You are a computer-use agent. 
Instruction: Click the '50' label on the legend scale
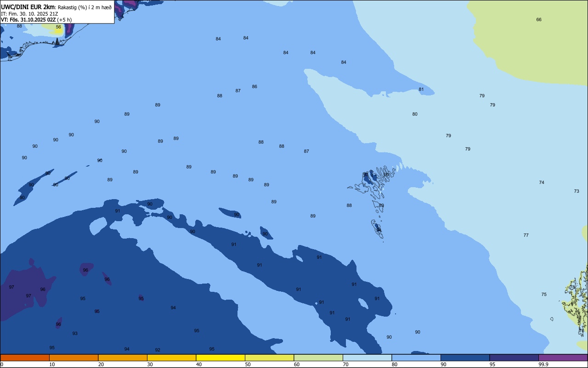248,364
